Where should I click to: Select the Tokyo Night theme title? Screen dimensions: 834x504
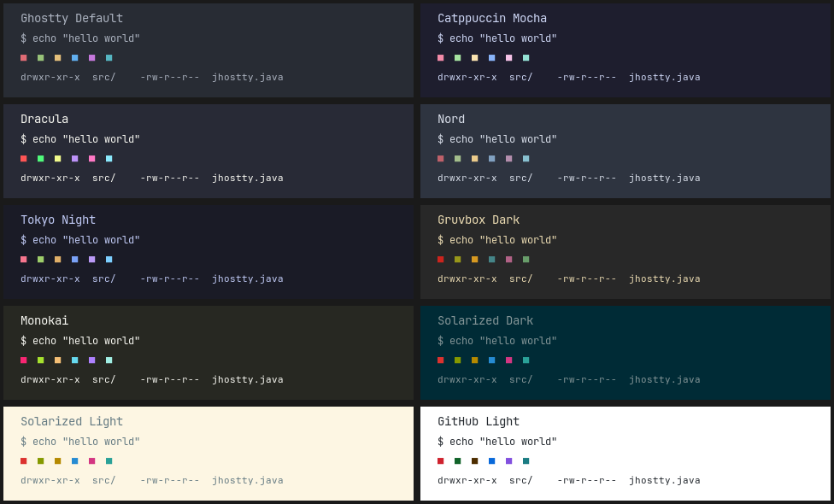coord(58,220)
